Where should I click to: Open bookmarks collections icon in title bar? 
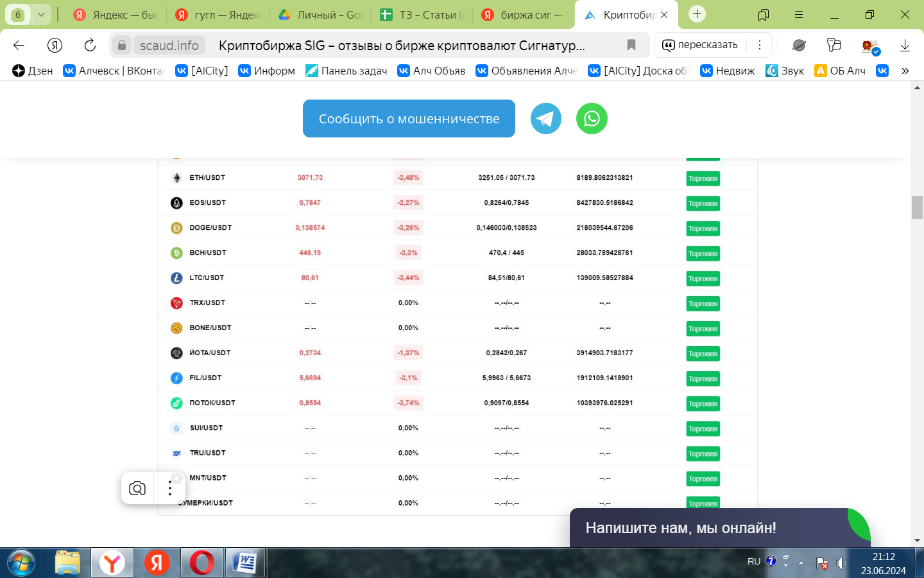coord(764,14)
